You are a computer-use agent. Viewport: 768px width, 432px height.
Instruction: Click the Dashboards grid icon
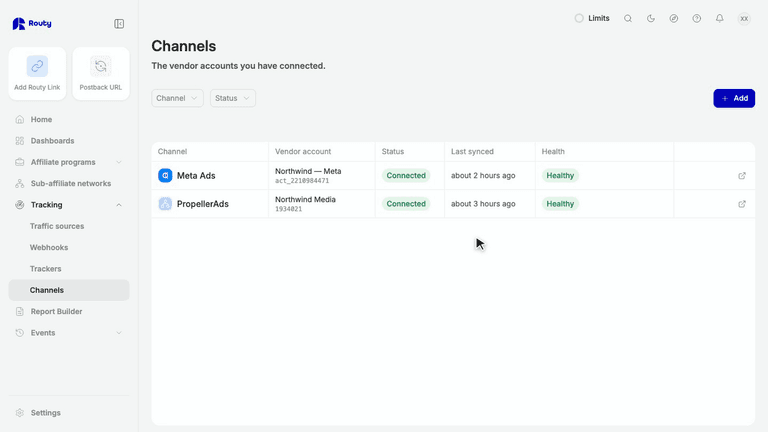(x=20, y=141)
